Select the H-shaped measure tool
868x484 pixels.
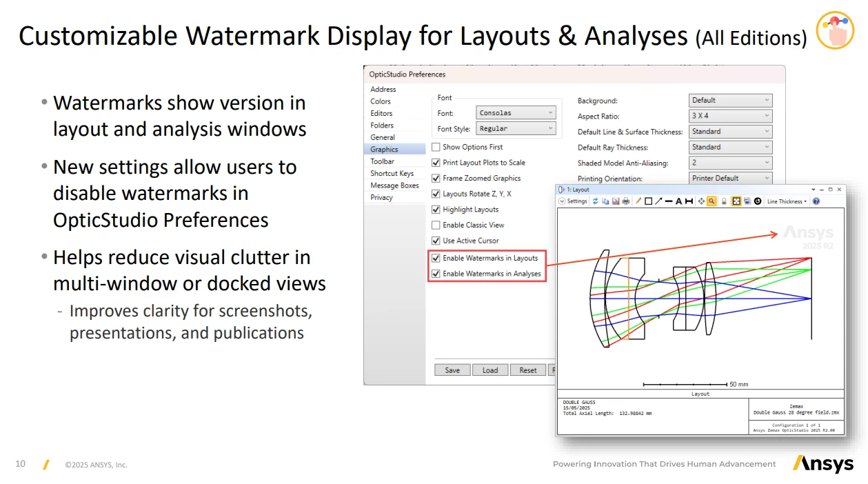[x=689, y=201]
